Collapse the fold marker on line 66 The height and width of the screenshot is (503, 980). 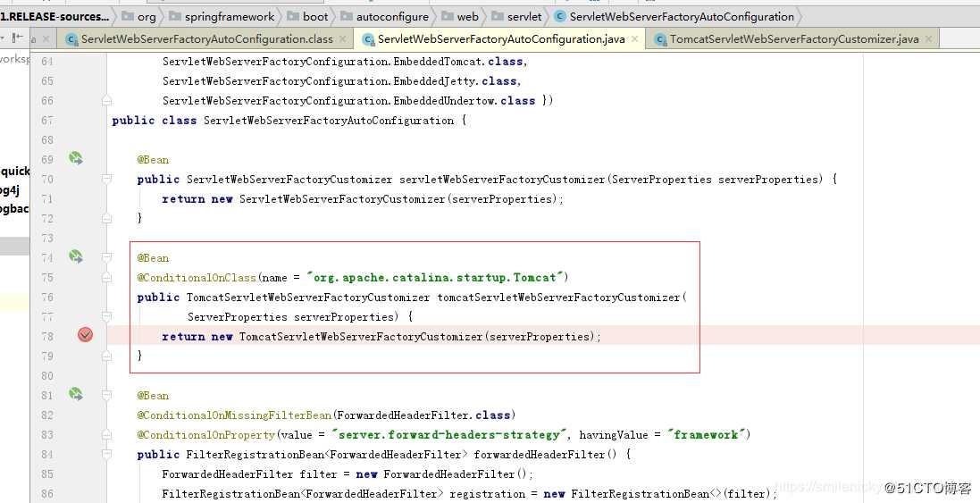pyautogui.click(x=107, y=101)
